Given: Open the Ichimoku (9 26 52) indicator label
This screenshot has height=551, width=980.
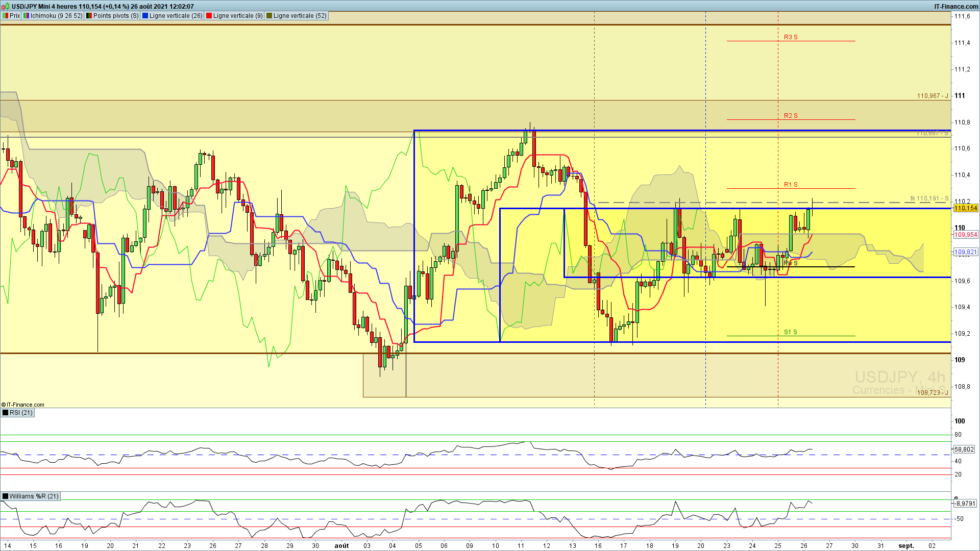Looking at the screenshot, I should (53, 16).
